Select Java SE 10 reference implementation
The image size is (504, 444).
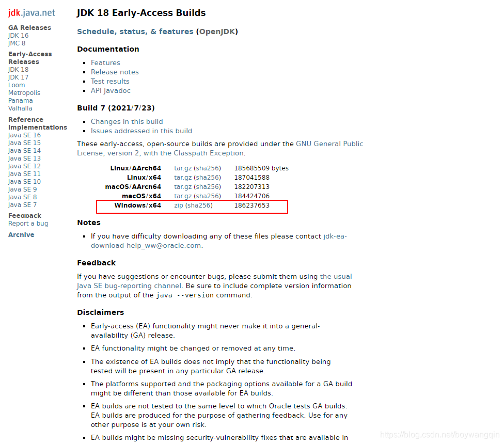point(24,181)
